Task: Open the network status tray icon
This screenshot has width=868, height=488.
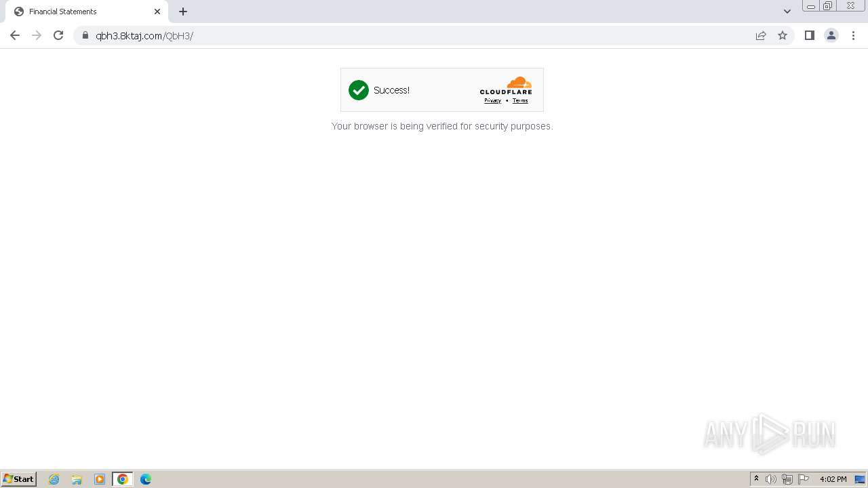Action: [x=787, y=479]
